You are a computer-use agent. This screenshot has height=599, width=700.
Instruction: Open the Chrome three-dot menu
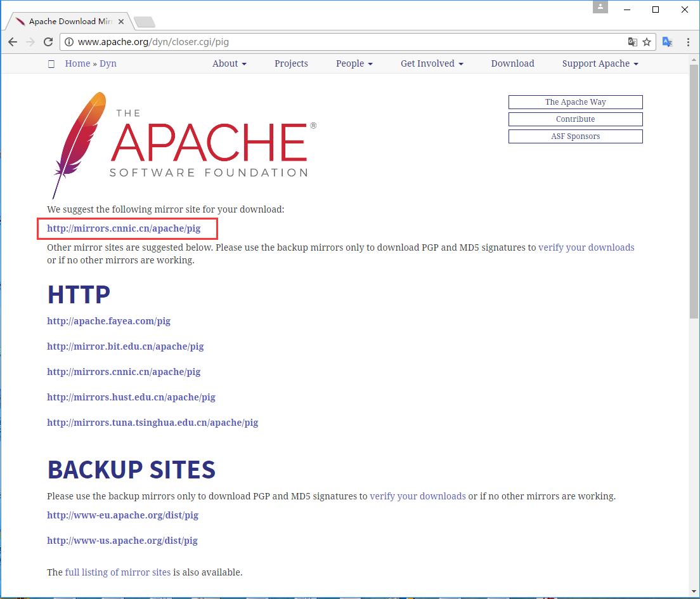pos(688,41)
